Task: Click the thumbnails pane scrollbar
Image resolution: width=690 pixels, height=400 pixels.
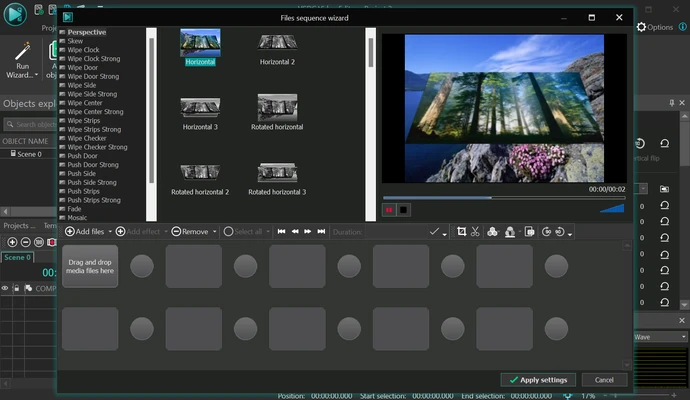Action: (x=371, y=52)
